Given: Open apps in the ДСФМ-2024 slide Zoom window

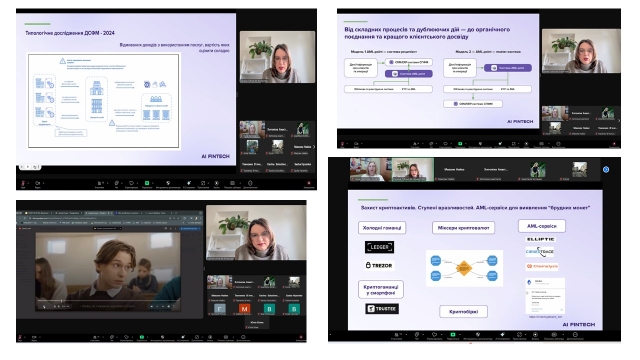Looking at the screenshot, I should (203, 183).
